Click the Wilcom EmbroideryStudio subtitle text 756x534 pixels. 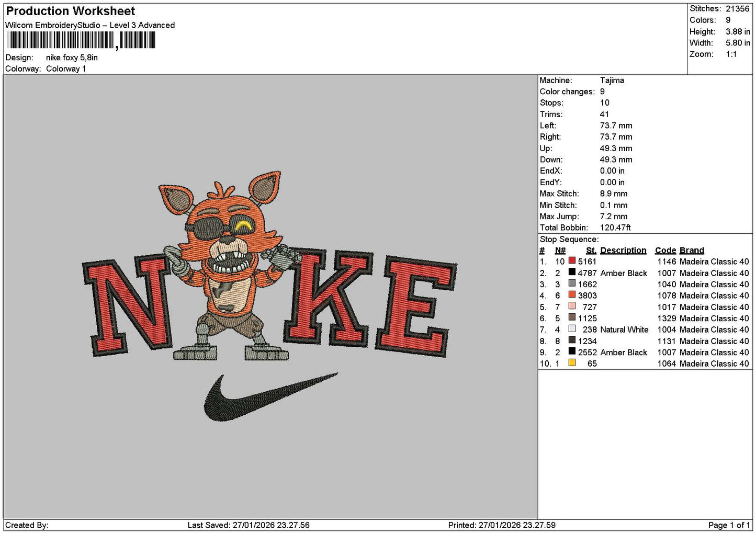pos(90,25)
